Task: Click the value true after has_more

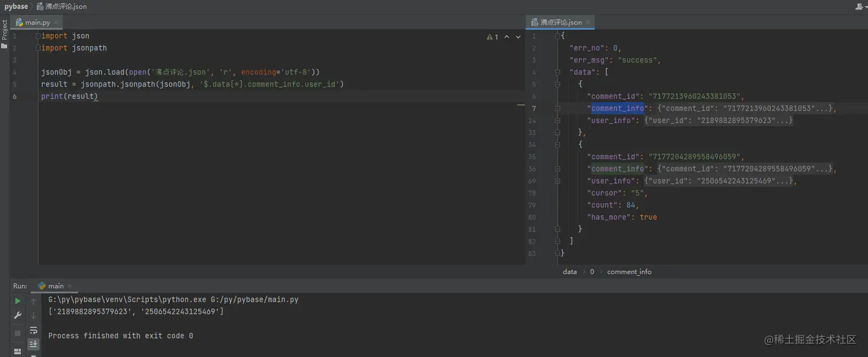Action: [x=648, y=217]
